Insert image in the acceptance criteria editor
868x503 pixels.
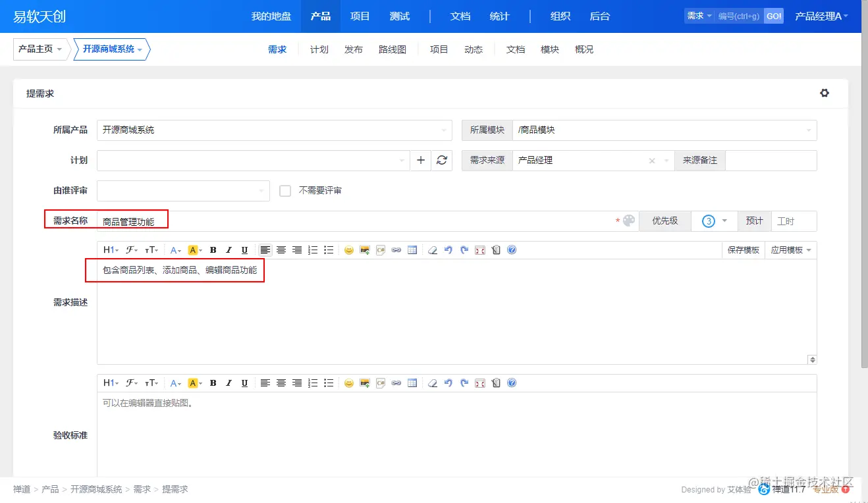click(x=365, y=383)
